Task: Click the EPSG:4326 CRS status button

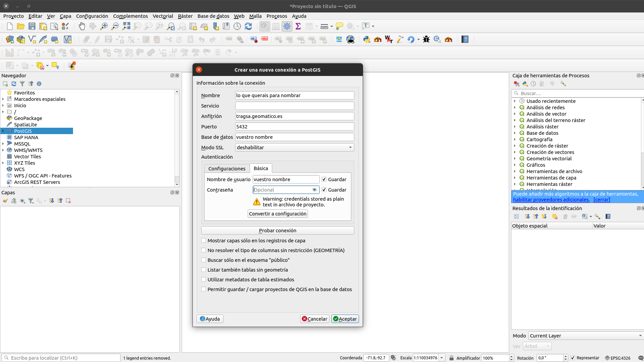Action: pos(618,358)
